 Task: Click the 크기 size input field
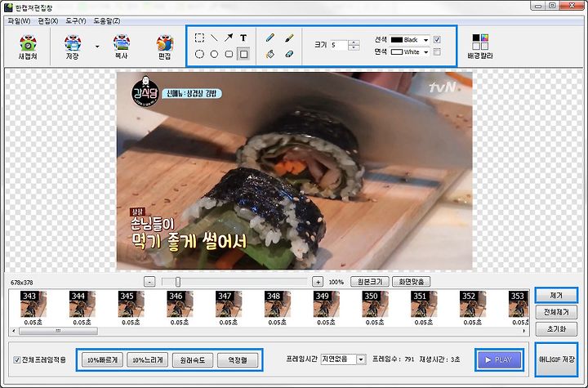pyautogui.click(x=339, y=45)
